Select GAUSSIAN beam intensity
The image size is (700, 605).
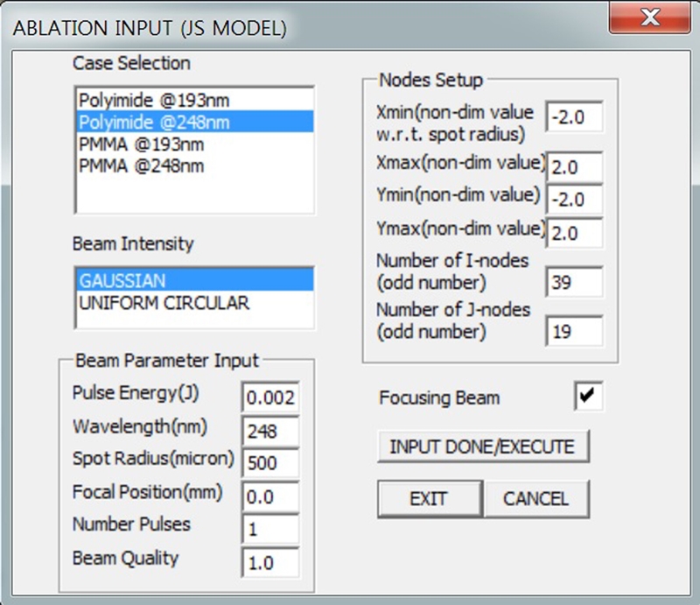[x=122, y=281]
